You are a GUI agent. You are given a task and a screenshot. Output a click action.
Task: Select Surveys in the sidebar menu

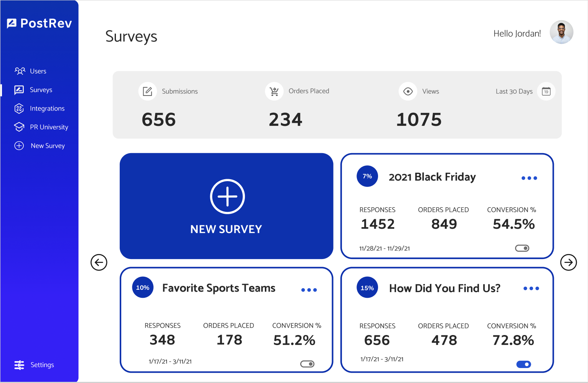coord(41,90)
